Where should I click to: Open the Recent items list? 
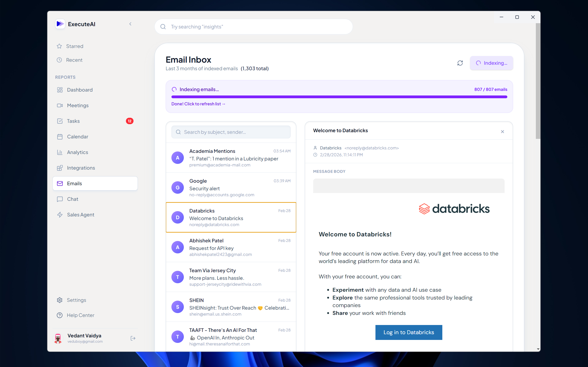pyautogui.click(x=74, y=60)
